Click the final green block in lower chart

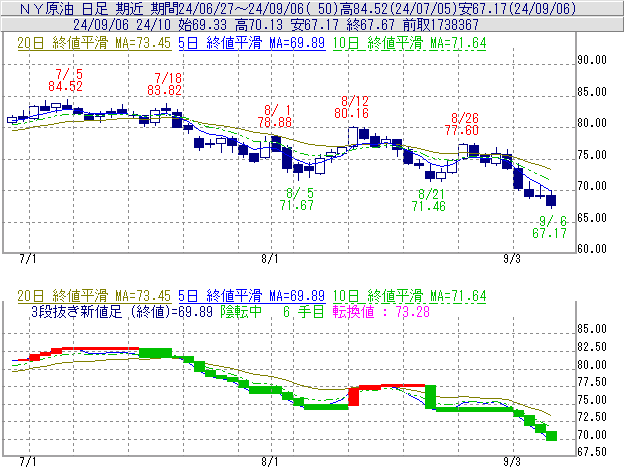pyautogui.click(x=552, y=436)
